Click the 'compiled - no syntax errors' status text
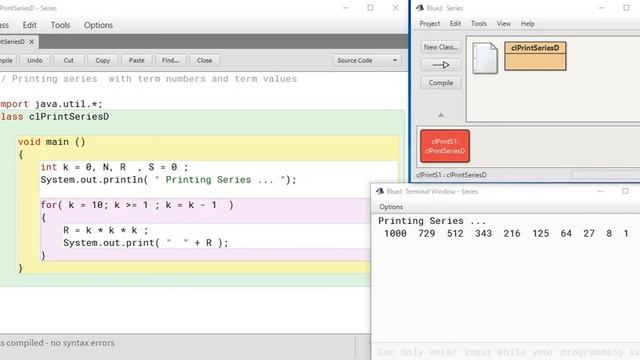The image size is (640, 360). tap(60, 343)
